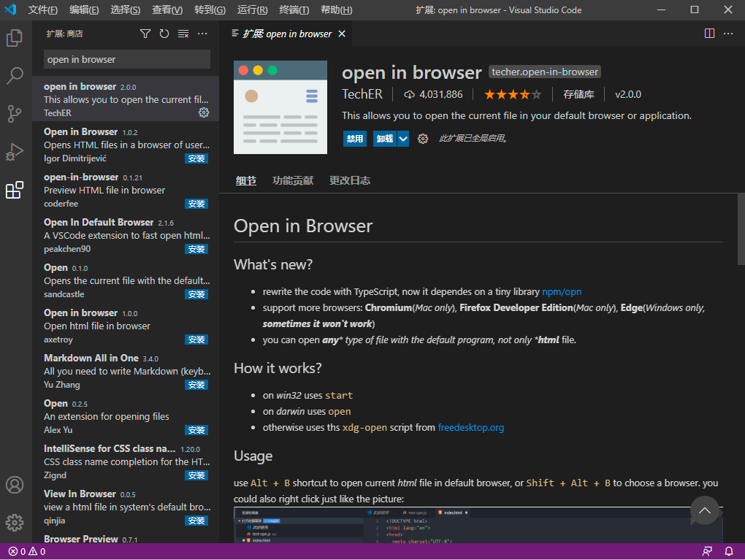The width and height of the screenshot is (745, 560).
Task: Open the npm/opn link
Action: [x=562, y=291]
